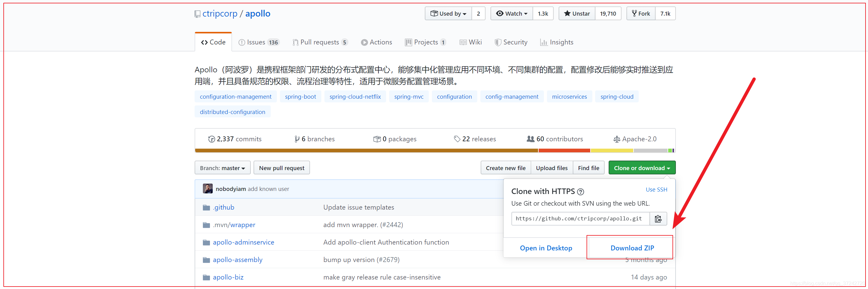Open the config-management topic tag
Image resolution: width=868 pixels, height=289 pixels.
[512, 97]
